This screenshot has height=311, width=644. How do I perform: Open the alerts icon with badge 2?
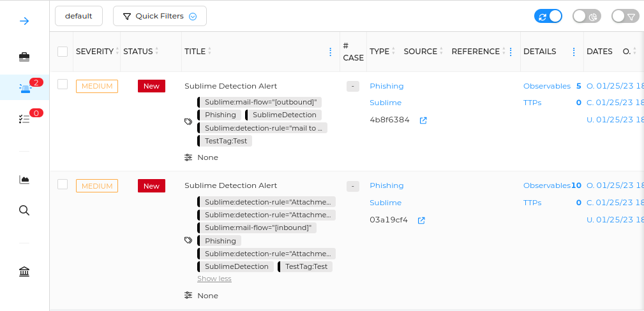24,88
